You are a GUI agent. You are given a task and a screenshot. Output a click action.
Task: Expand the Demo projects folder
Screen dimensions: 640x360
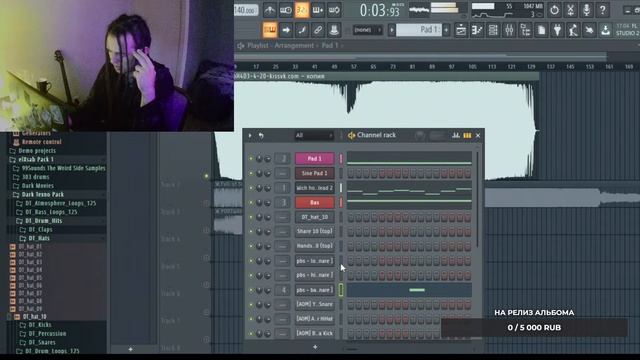coord(37,151)
